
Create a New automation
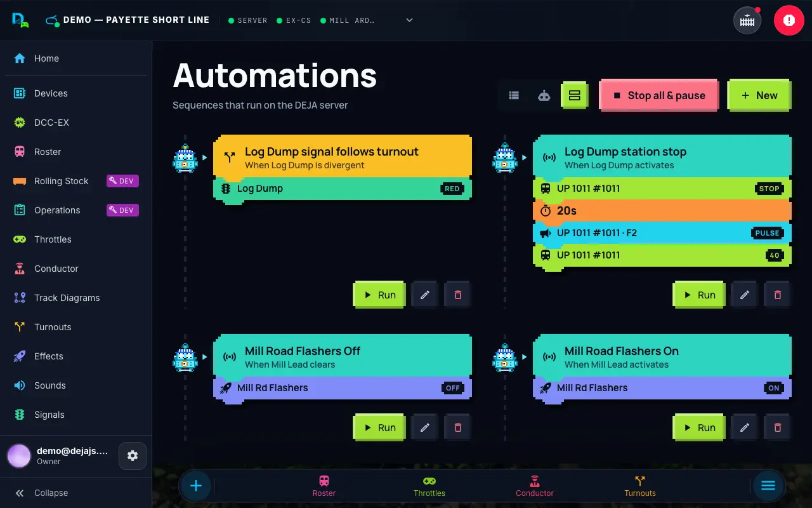pos(759,95)
